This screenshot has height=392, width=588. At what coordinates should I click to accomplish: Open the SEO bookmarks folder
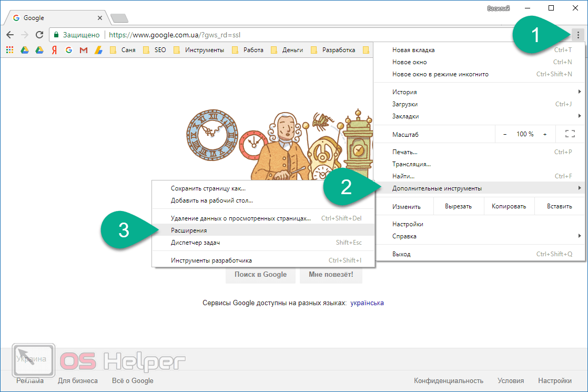pos(155,50)
